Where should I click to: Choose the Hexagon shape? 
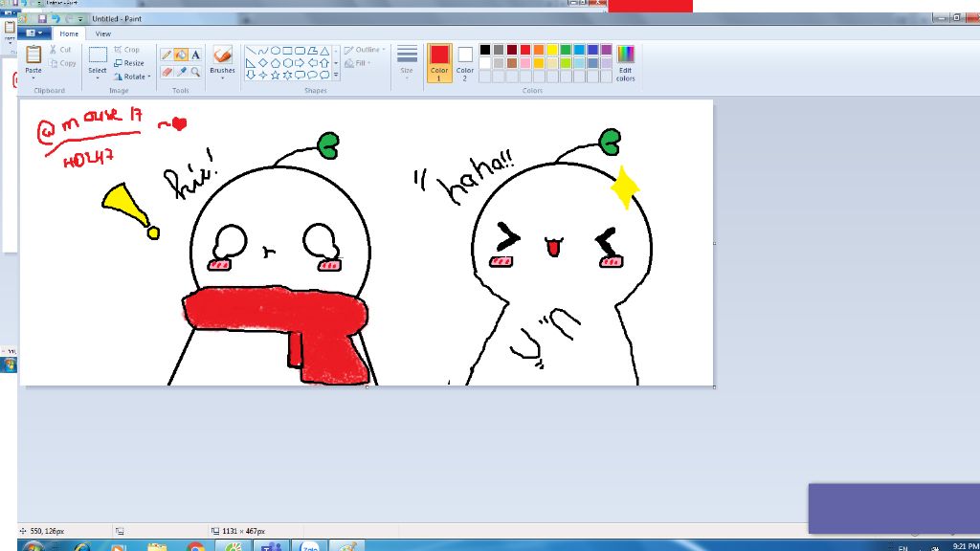(x=287, y=63)
